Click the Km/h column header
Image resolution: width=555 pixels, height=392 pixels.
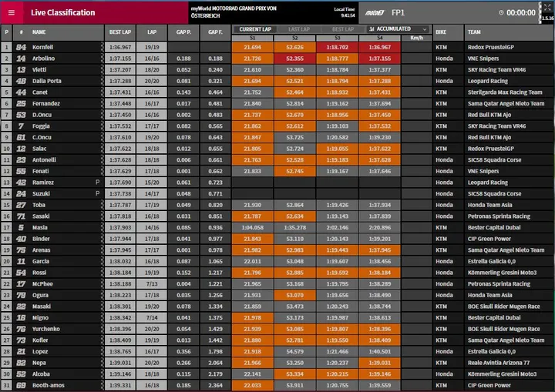click(416, 38)
